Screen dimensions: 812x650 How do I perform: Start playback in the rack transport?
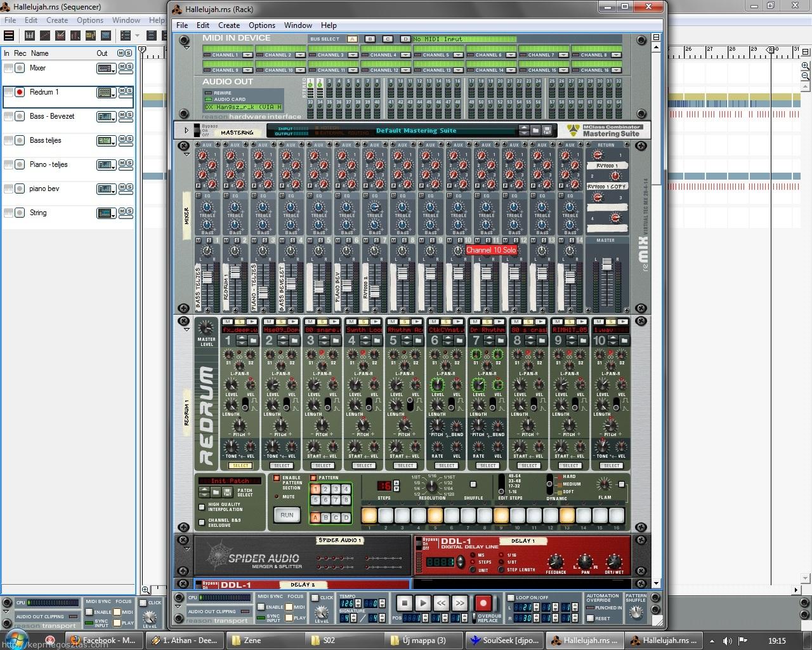422,604
